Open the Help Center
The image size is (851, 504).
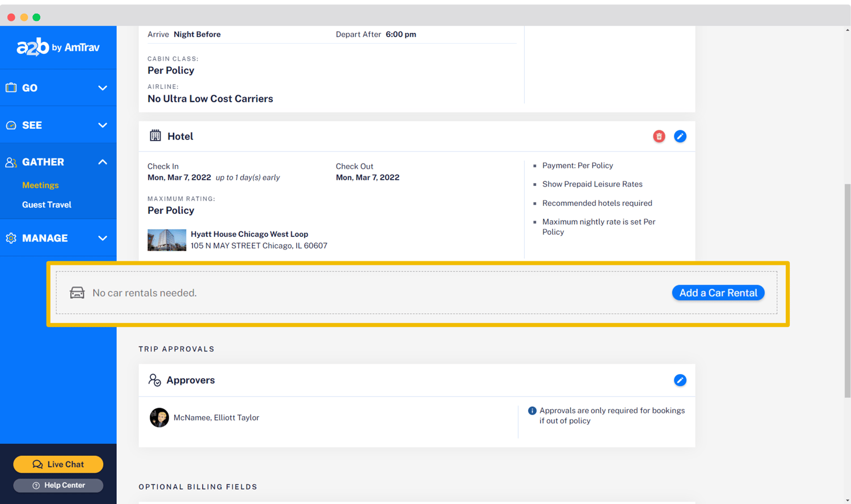(x=58, y=485)
